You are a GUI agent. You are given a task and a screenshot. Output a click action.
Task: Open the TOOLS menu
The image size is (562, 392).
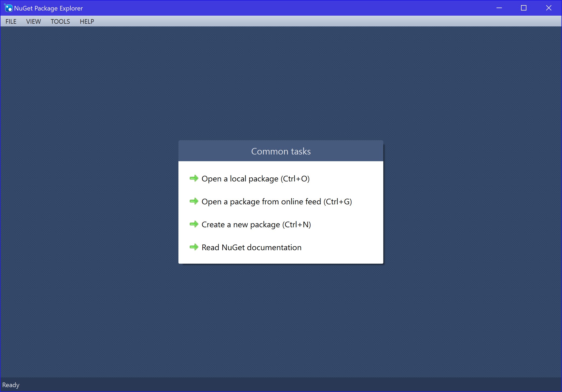click(x=60, y=21)
